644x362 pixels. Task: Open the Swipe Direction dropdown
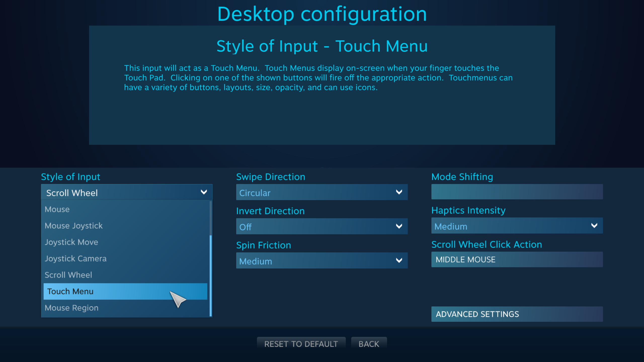tap(322, 192)
